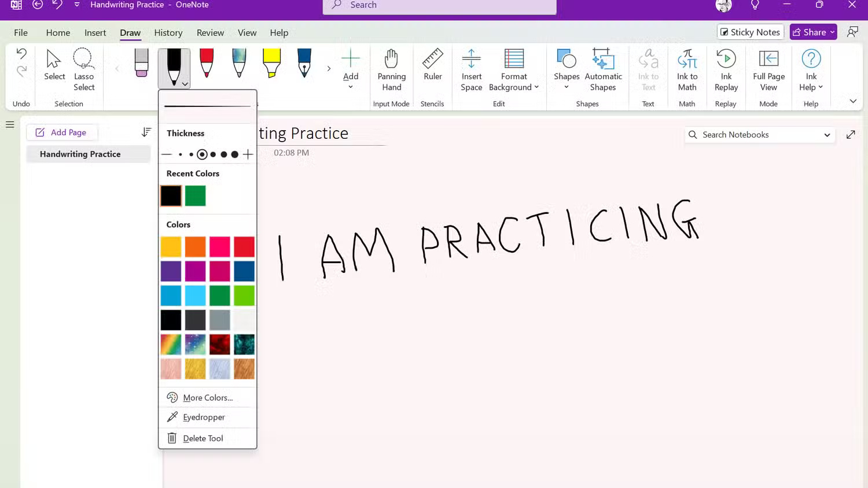Enable Sticky Notes

pos(750,32)
